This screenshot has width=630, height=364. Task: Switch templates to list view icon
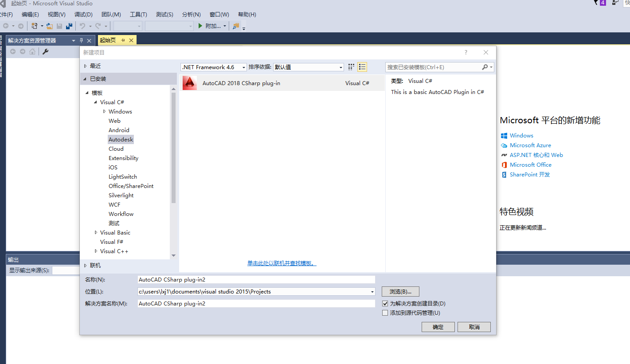pyautogui.click(x=362, y=67)
